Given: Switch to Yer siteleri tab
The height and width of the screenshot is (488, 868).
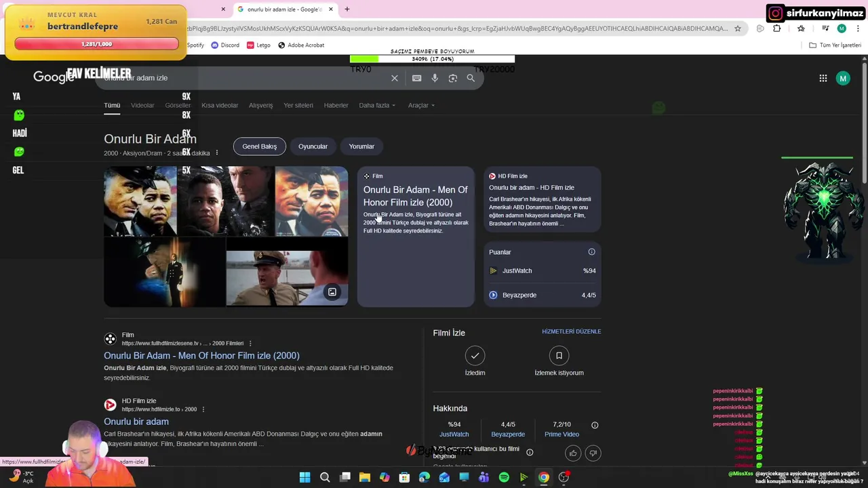Looking at the screenshot, I should click(298, 105).
